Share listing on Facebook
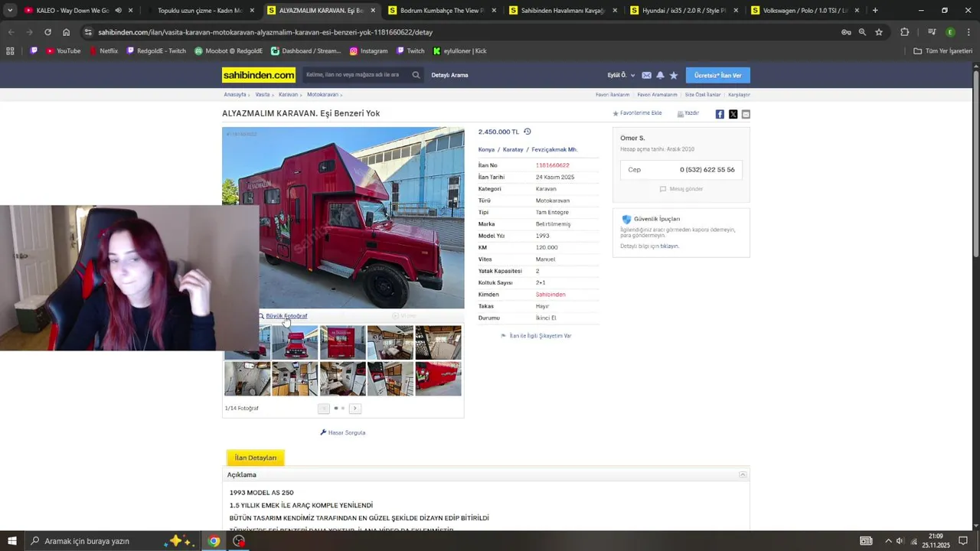Screen dimensions: 980x551 coord(720,114)
